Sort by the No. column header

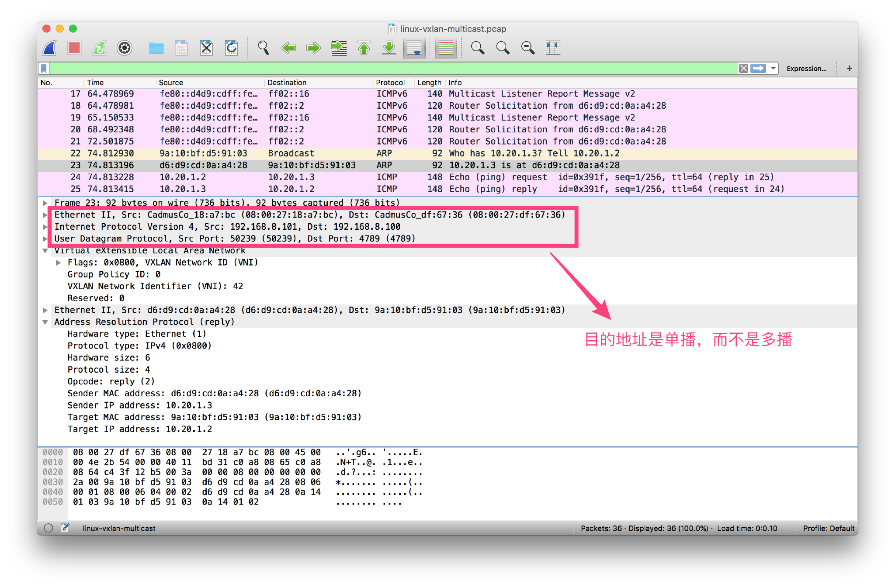pos(60,83)
